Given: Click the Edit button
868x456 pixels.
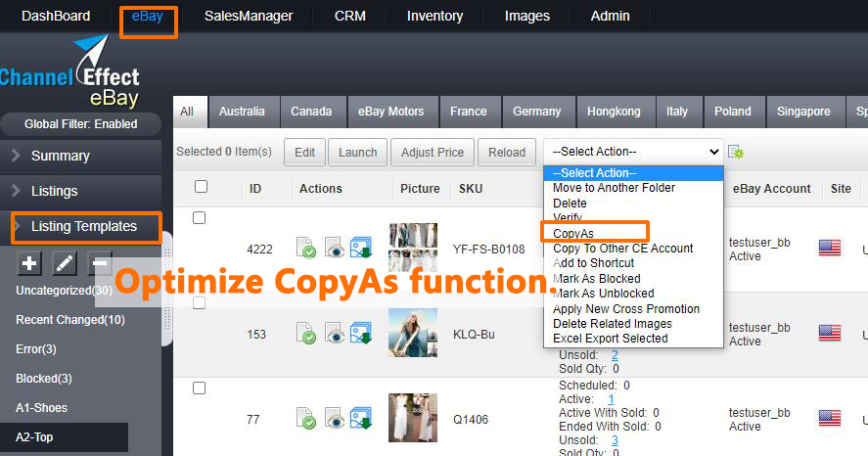Looking at the screenshot, I should [304, 153].
